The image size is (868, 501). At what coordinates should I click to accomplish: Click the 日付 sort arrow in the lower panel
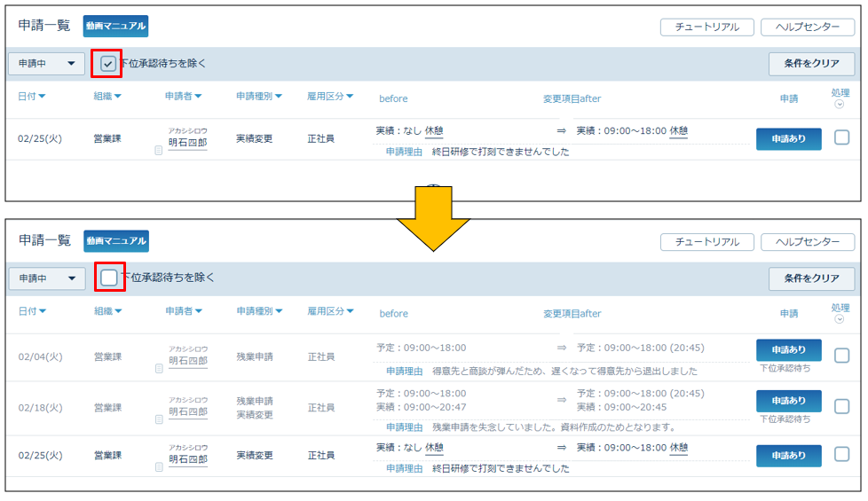[x=42, y=311]
